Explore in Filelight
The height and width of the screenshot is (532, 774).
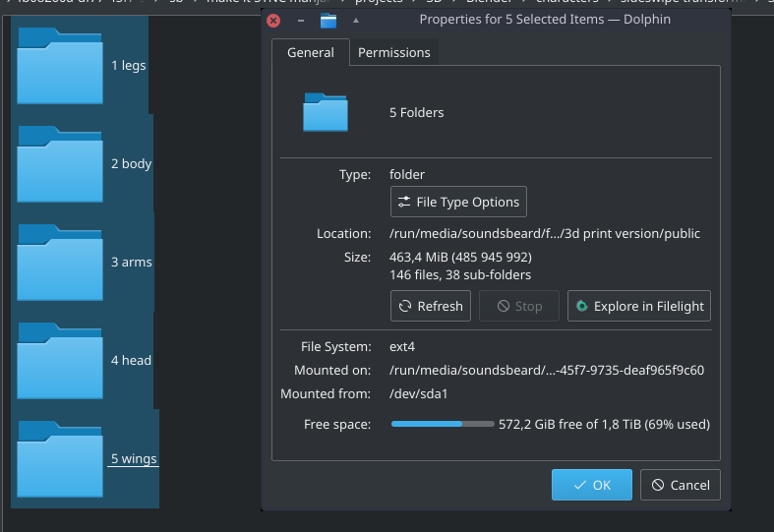tap(639, 306)
